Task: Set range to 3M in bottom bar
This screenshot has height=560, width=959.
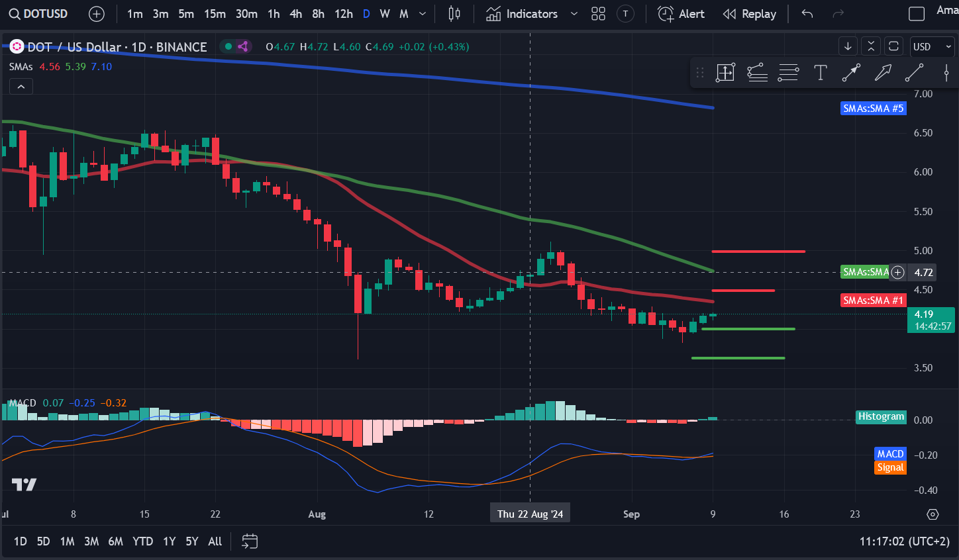Action: pos(91,541)
